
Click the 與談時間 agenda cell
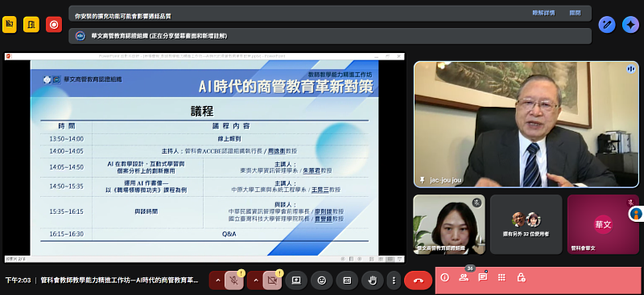pyautogui.click(x=147, y=211)
